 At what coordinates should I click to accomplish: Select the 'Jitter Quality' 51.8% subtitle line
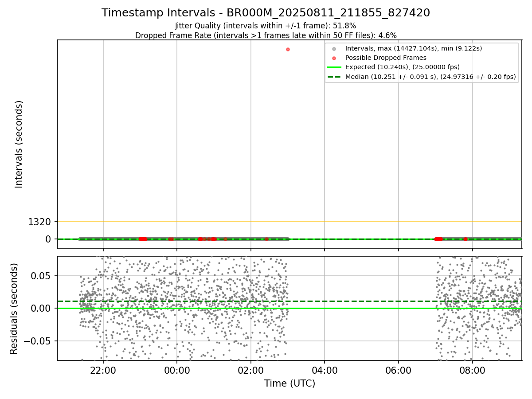pos(266,26)
